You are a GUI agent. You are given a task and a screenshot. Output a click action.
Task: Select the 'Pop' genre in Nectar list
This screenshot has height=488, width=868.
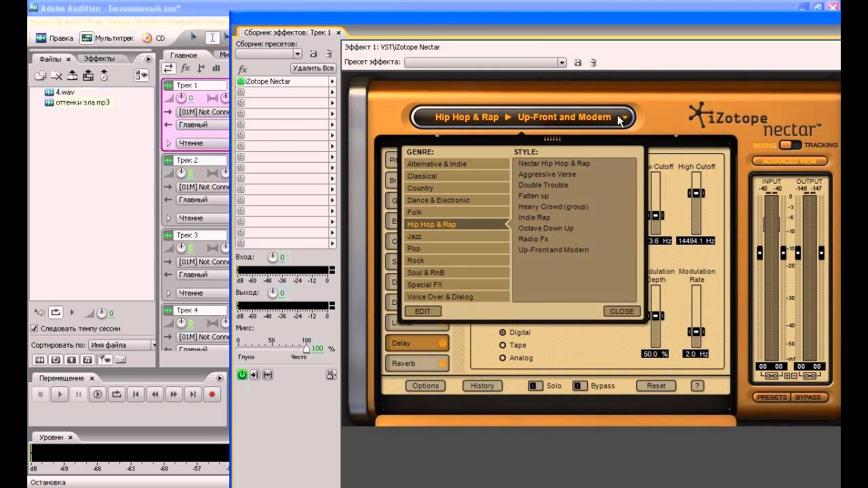click(x=456, y=249)
